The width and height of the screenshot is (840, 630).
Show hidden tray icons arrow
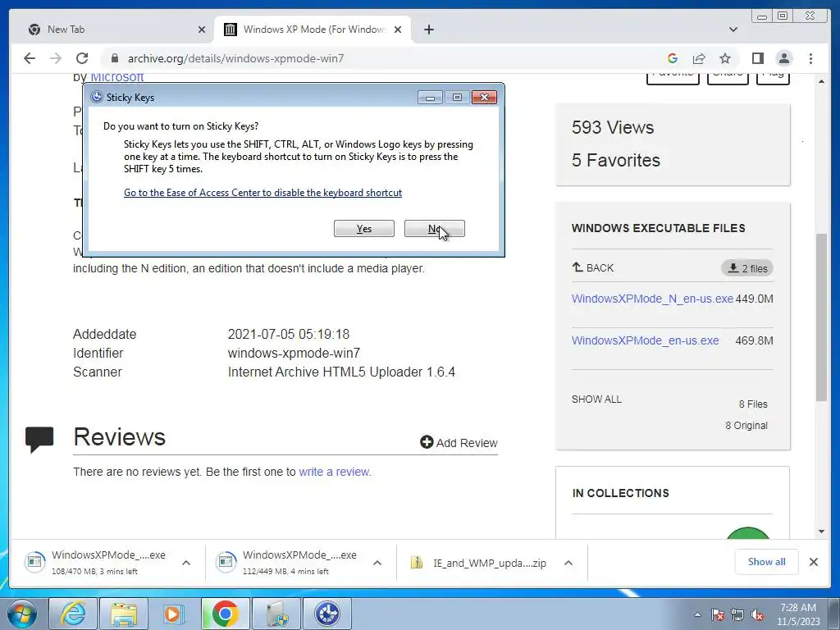point(697,614)
